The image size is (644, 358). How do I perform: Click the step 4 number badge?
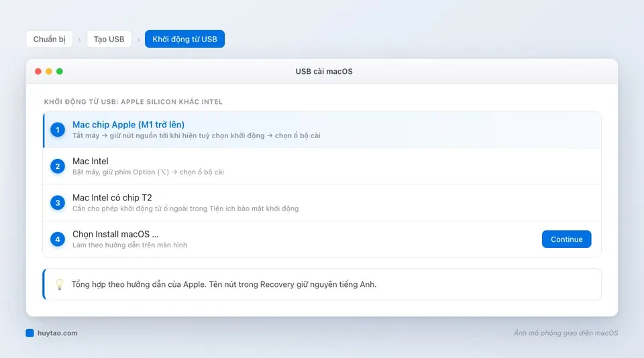point(58,239)
